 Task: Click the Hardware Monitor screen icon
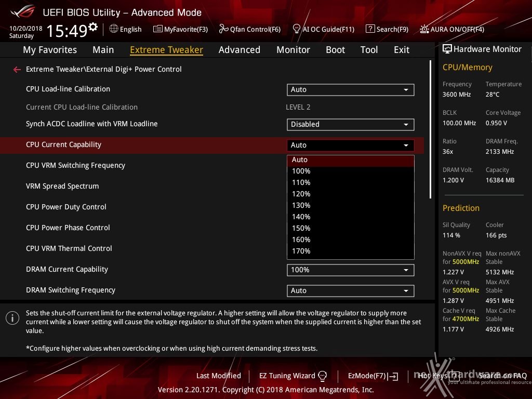pyautogui.click(x=447, y=49)
